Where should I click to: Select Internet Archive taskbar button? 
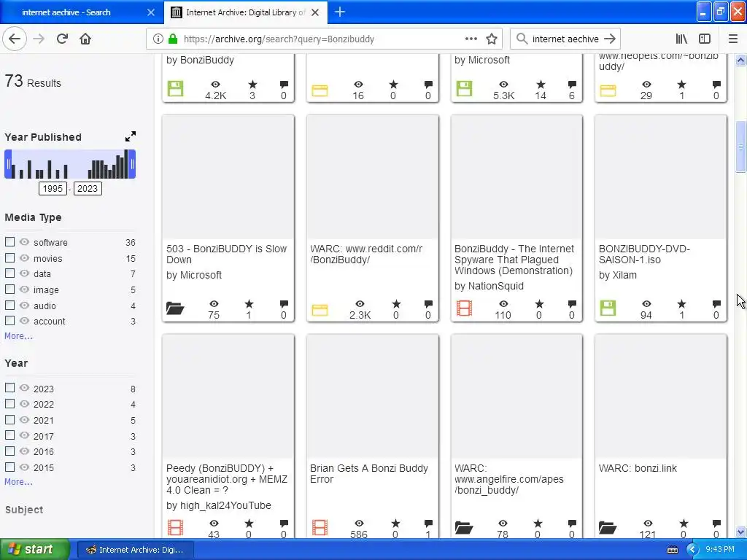pyautogui.click(x=135, y=550)
